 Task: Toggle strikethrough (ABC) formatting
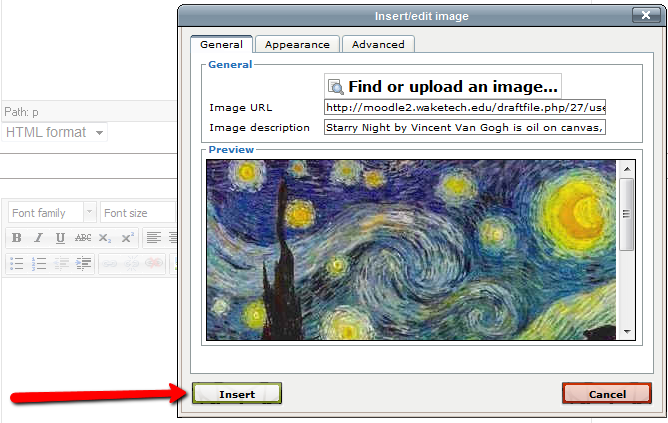(x=83, y=238)
